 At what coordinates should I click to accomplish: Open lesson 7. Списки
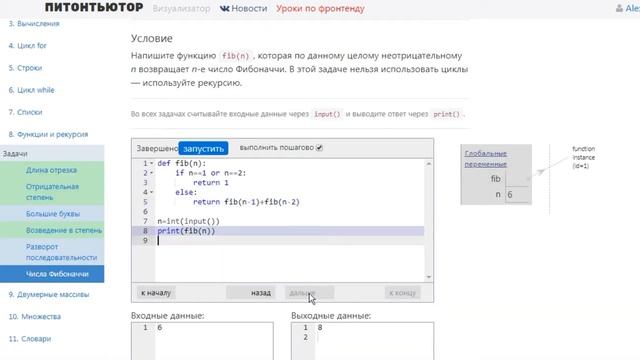click(x=25, y=112)
